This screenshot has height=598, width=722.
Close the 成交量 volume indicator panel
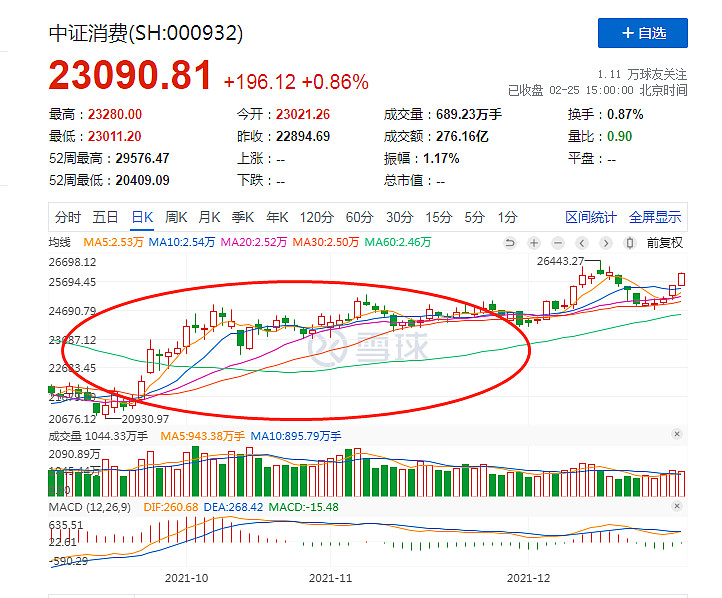pos(677,434)
